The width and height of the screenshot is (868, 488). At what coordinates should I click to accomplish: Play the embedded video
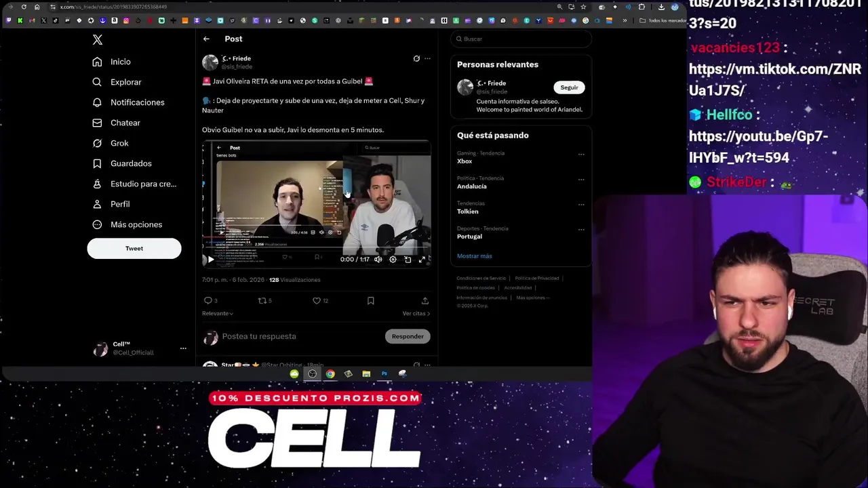click(210, 259)
